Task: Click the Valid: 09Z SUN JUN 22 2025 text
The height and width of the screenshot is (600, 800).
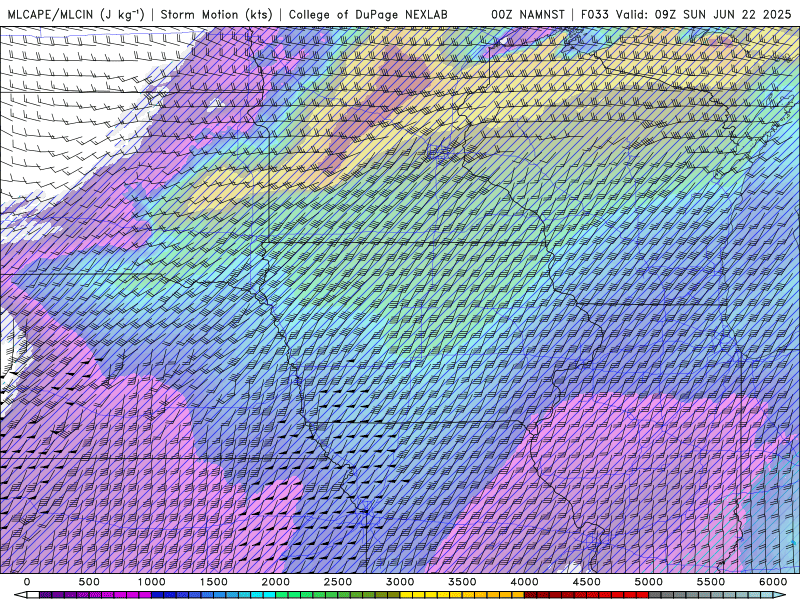Action: pyautogui.click(x=704, y=14)
